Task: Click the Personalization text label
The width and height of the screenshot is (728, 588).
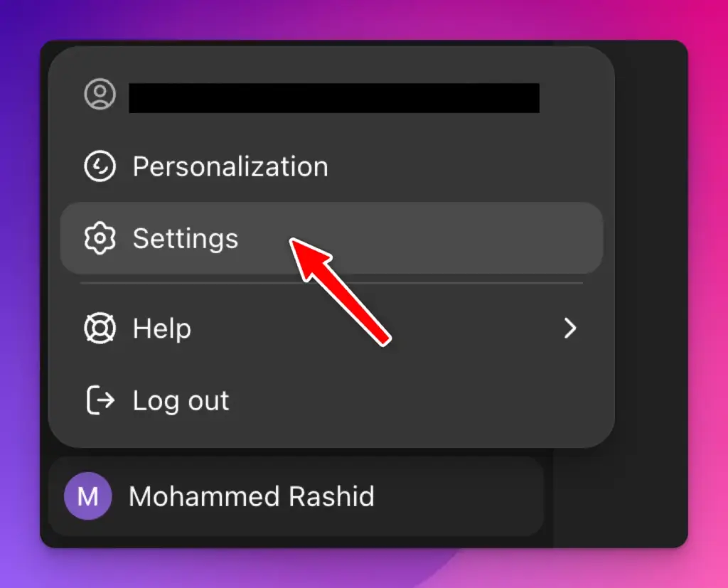Action: pyautogui.click(x=230, y=166)
